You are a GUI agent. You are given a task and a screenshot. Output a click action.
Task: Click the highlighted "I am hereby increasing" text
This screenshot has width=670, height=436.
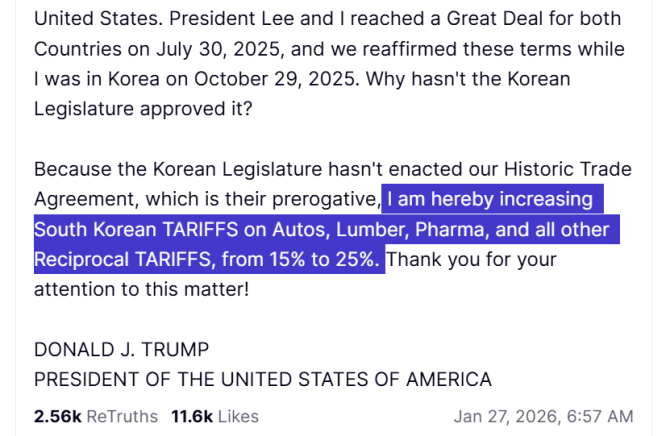click(x=490, y=199)
